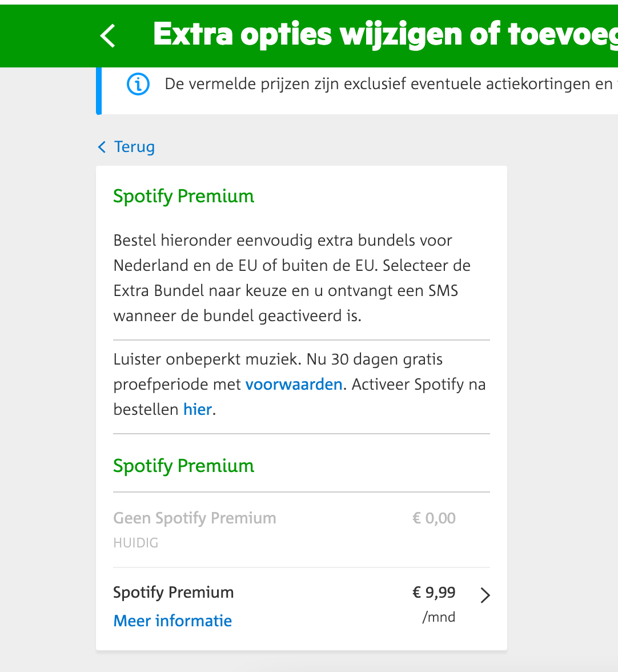The height and width of the screenshot is (672, 618).
Task: Click the € 9,99 price
Action: (x=434, y=592)
